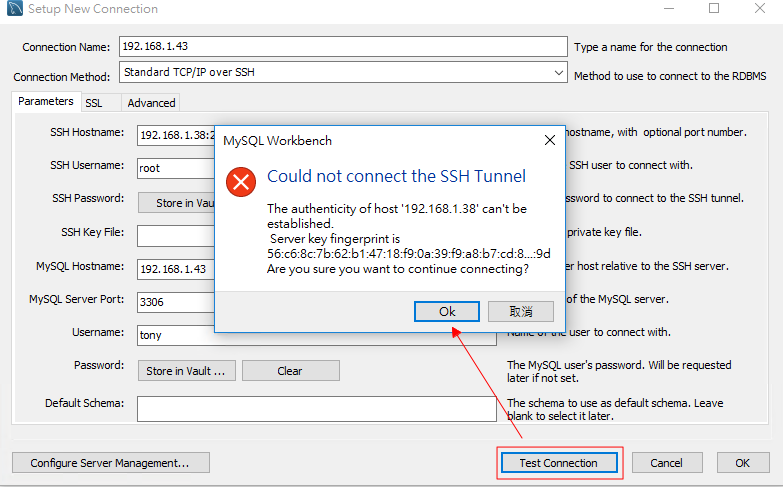This screenshot has height=487, width=783.
Task: Select the Parameters tab
Action: [46, 101]
